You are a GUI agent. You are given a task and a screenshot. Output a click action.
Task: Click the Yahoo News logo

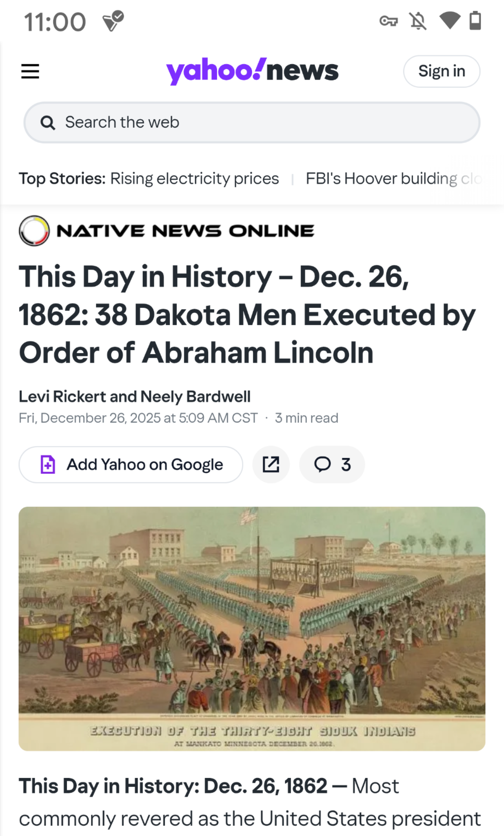252,71
